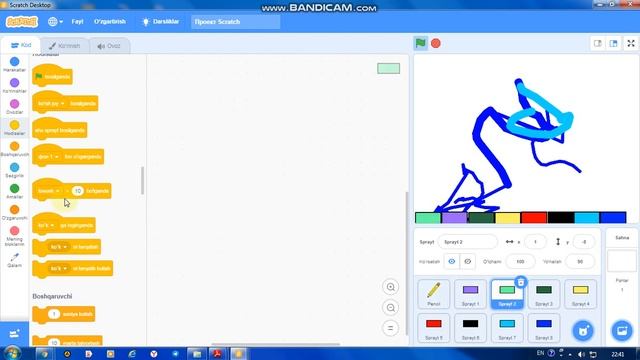Click the choose a backdrop button
The width and height of the screenshot is (640, 360).
[x=622, y=331]
